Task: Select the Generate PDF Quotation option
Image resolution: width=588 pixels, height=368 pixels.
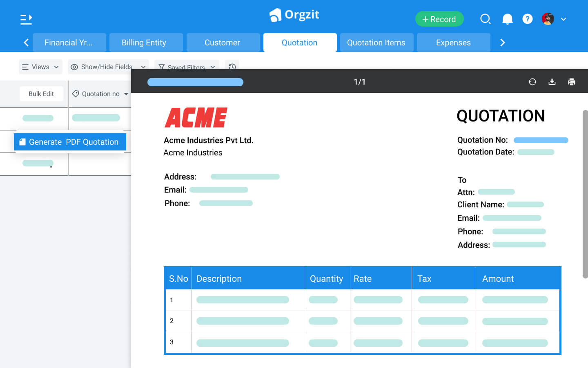Action: tap(69, 142)
